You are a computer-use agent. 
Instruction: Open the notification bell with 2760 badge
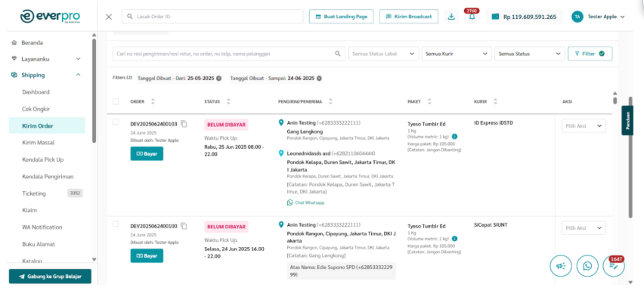(x=472, y=17)
